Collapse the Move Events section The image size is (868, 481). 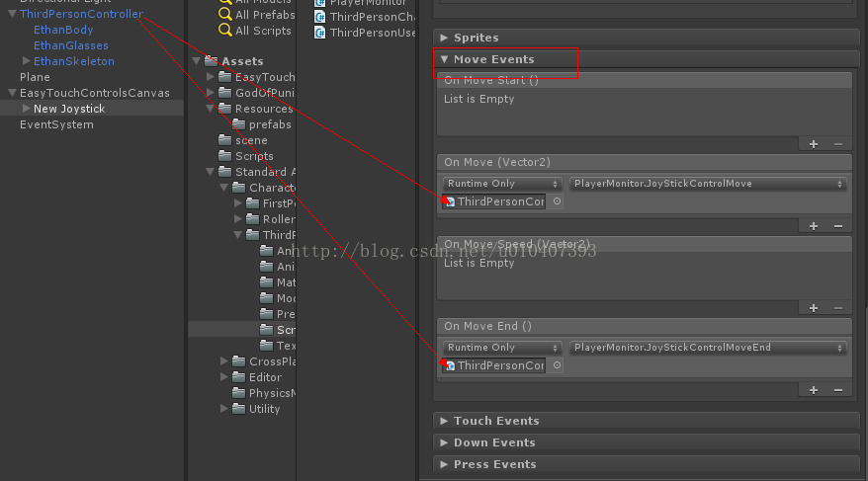click(x=444, y=59)
